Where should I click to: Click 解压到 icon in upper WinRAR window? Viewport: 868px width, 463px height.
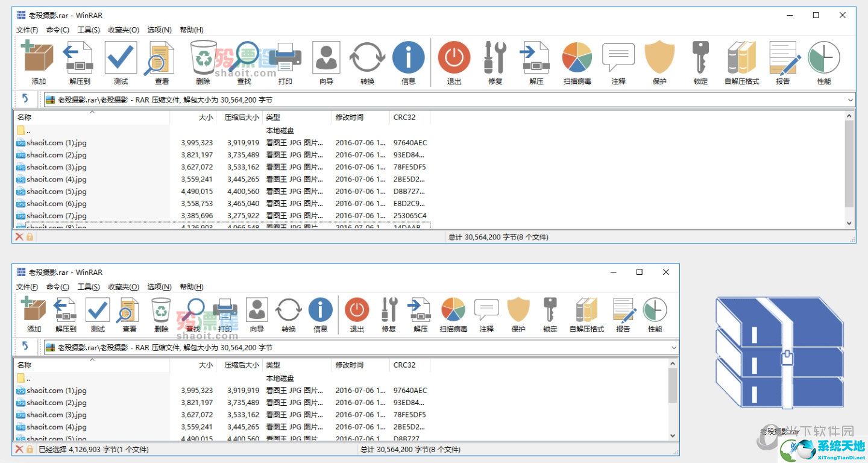78,57
